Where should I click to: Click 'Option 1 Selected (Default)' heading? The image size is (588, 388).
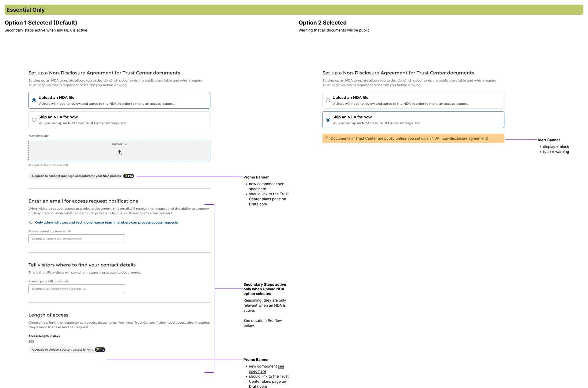coord(41,23)
